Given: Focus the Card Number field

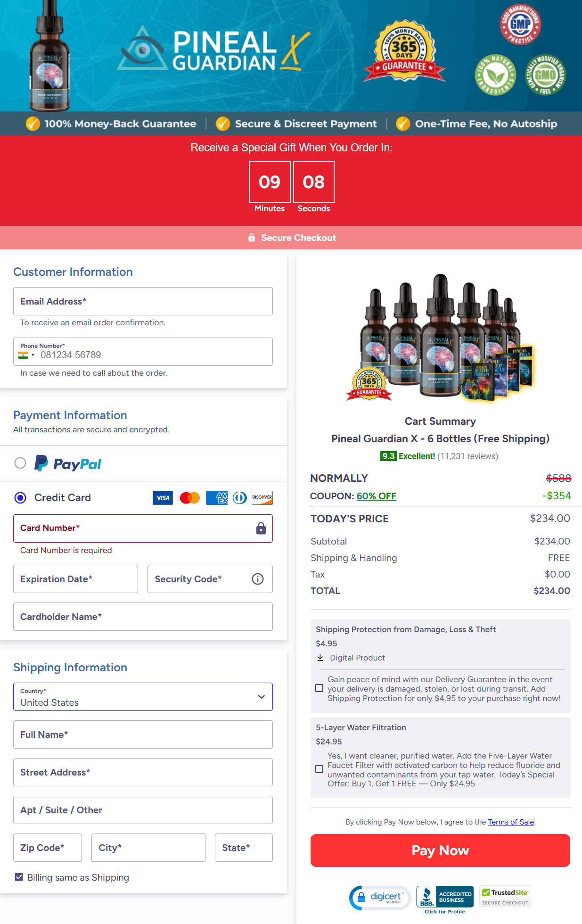Looking at the screenshot, I should click(143, 528).
